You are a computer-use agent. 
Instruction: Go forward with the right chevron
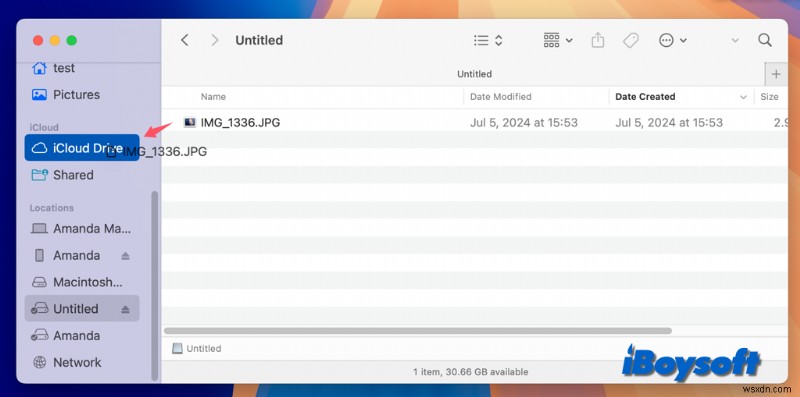click(215, 40)
